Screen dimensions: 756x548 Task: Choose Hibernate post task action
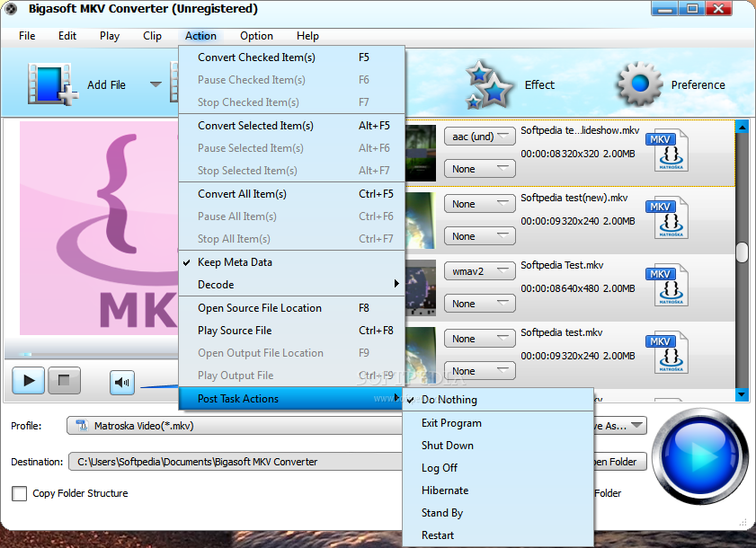498,491
